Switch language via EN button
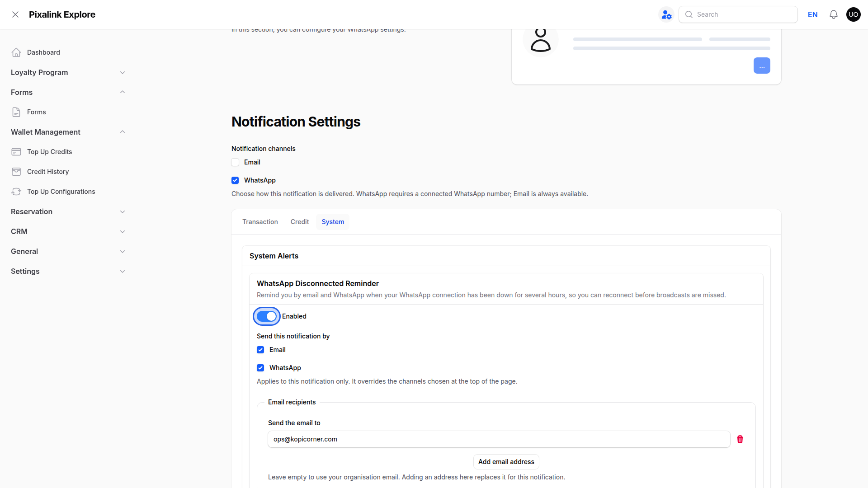Viewport: 868px width, 488px height. point(813,14)
